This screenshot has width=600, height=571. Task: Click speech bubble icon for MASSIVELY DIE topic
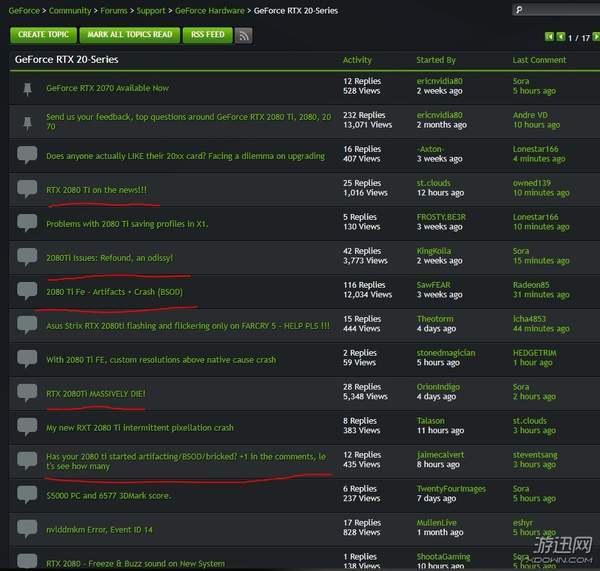click(x=27, y=393)
